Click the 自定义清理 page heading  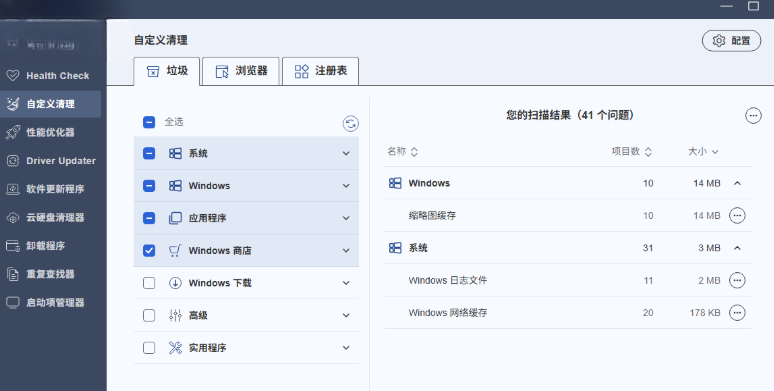click(161, 40)
